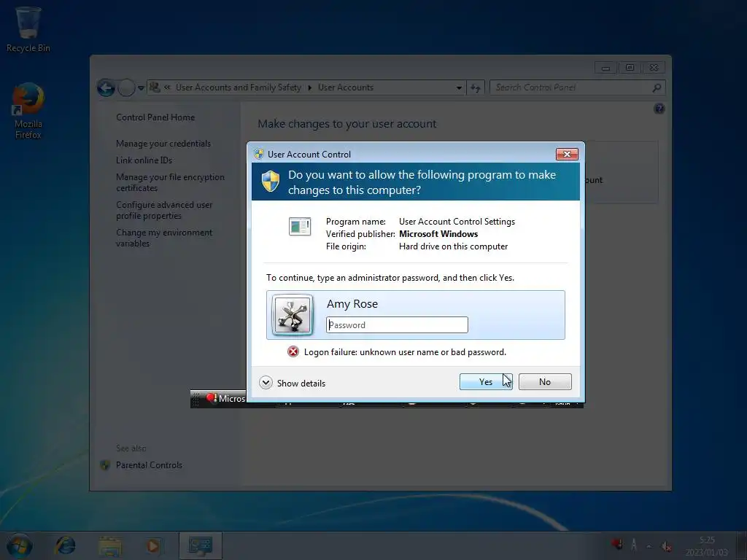Open Manage your file encryption certificates
747x560 pixels.
[170, 182]
